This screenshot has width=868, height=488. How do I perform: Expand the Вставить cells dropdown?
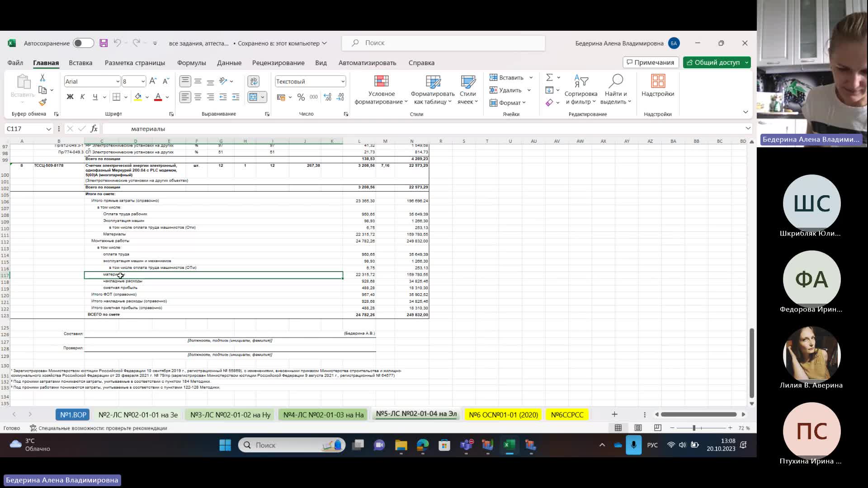pyautogui.click(x=531, y=78)
